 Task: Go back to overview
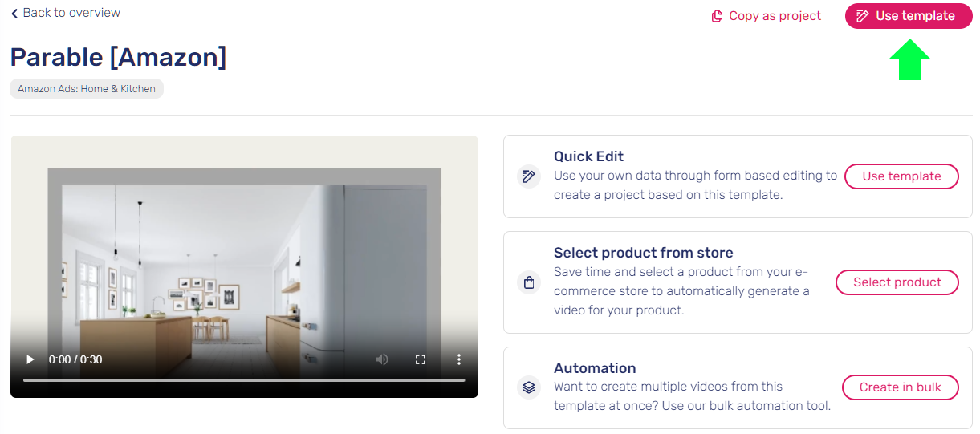[x=65, y=13]
